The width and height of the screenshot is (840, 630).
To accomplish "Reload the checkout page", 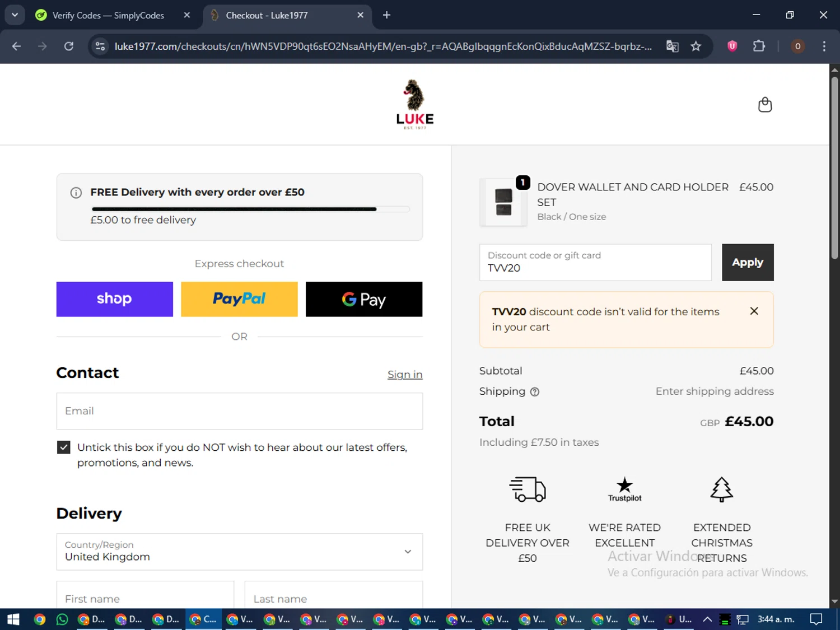I will 69,46.
